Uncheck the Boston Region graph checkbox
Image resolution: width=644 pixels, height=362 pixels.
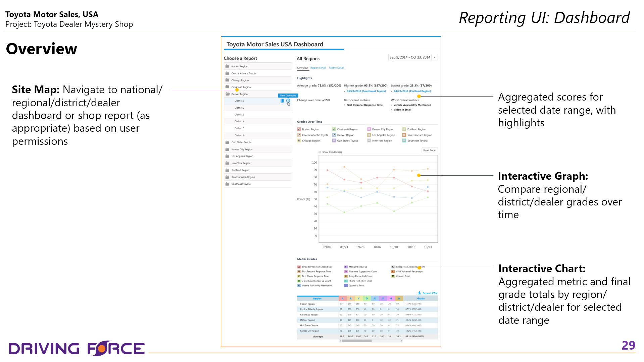299,129
